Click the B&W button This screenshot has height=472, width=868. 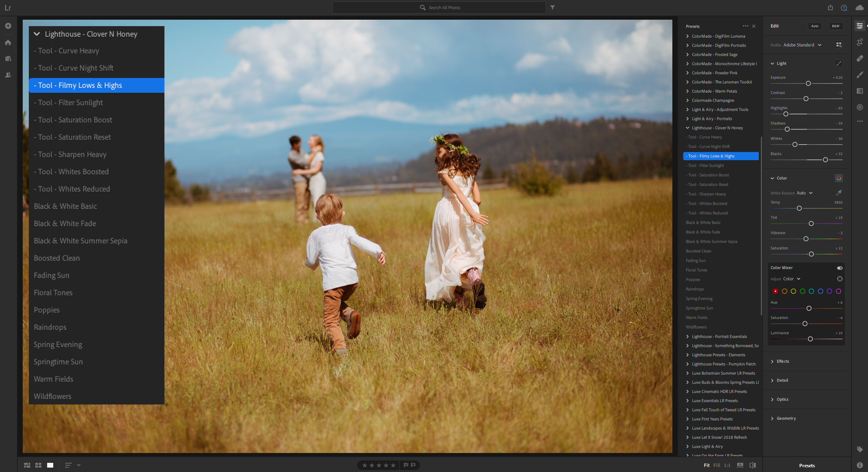click(x=836, y=26)
